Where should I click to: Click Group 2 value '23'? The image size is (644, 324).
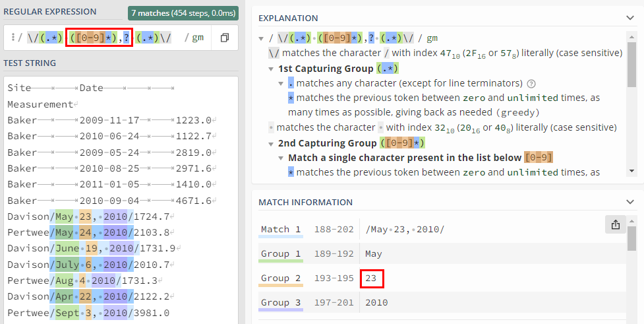pyautogui.click(x=371, y=278)
